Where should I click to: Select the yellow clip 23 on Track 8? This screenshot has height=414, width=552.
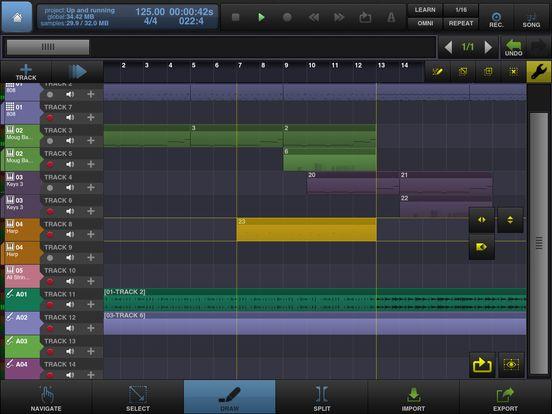coord(306,230)
